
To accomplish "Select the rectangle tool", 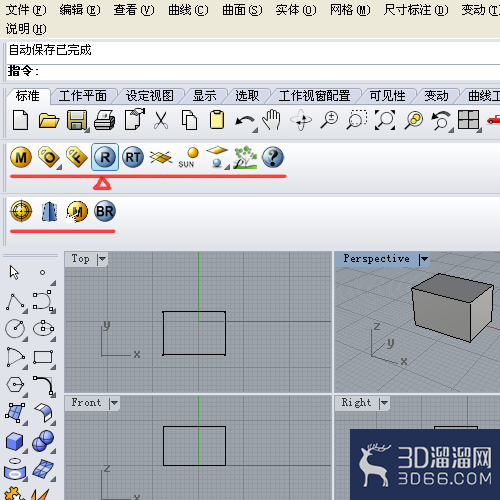I will click(43, 357).
